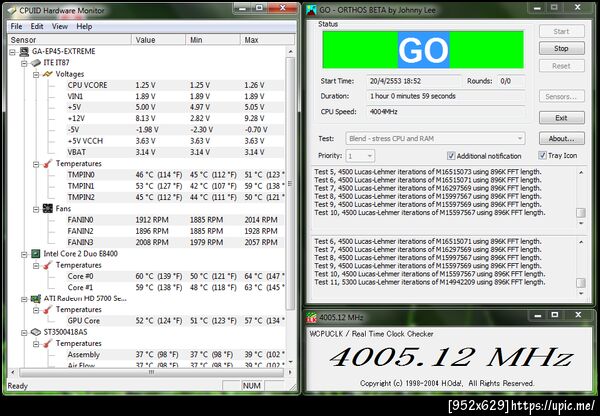Viewport: 600px width, 416px height.
Task: Collapse the Fans section
Action: [36, 209]
